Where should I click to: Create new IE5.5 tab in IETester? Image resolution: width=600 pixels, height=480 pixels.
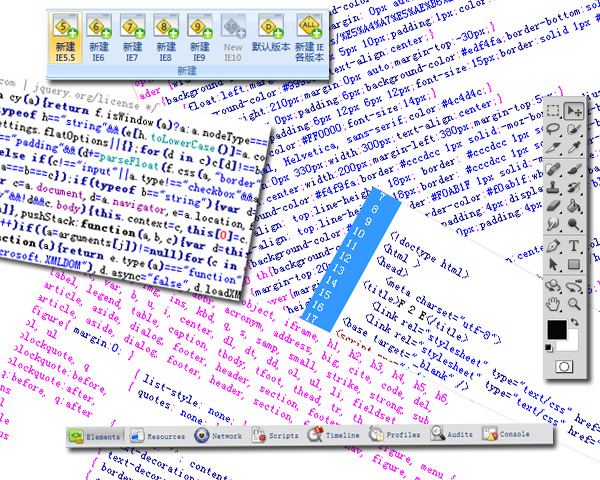coord(65,38)
